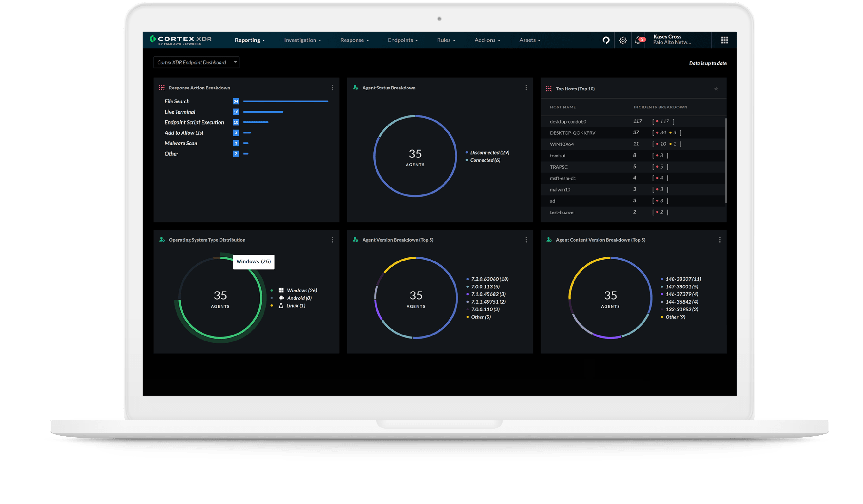Open the Investigation menu

[302, 40]
